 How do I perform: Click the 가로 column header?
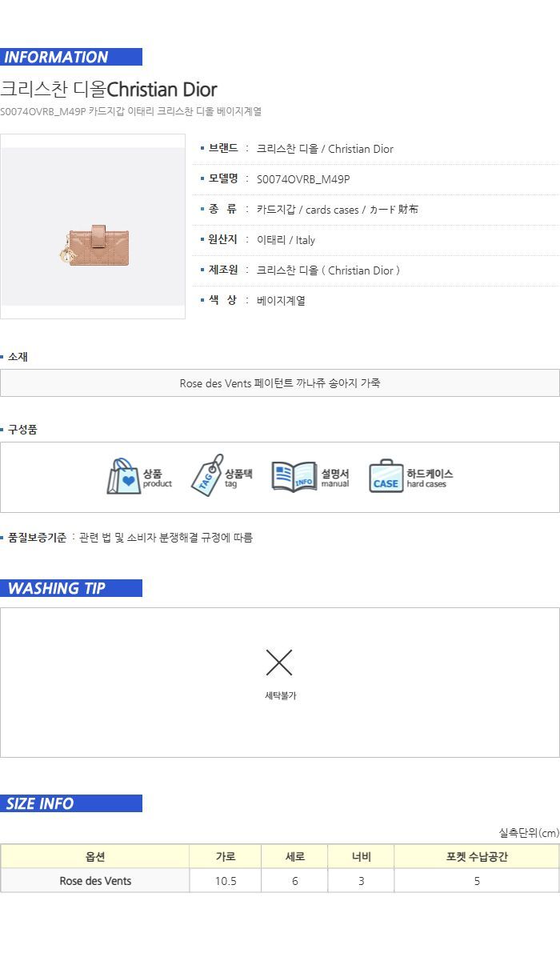[226, 856]
